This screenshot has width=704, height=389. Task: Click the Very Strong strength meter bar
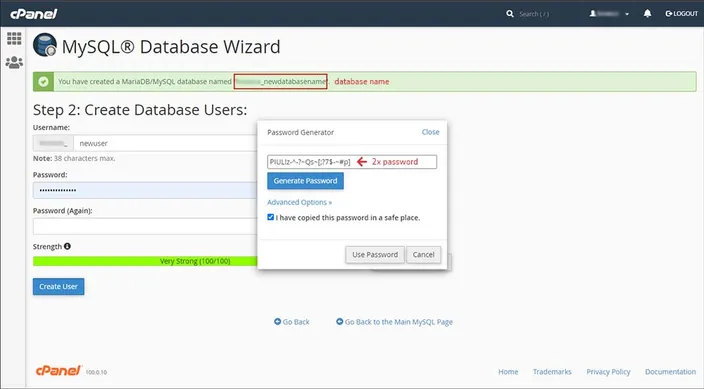(145, 261)
